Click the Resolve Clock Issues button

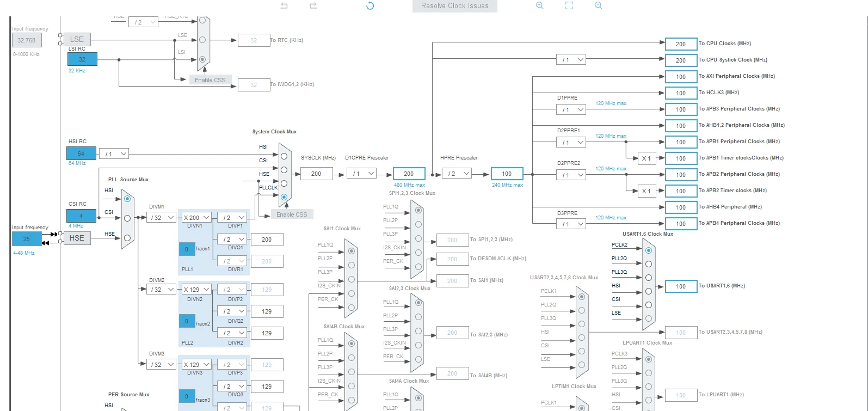point(455,6)
